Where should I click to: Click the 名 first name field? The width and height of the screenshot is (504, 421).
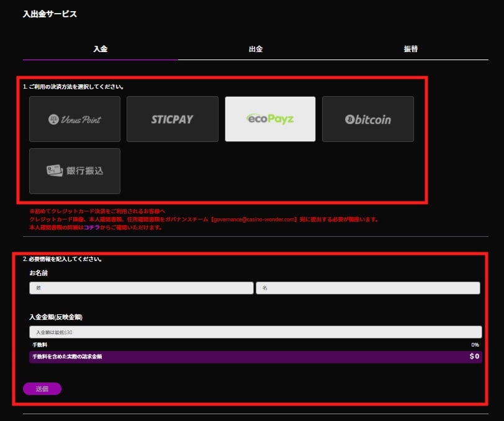[x=368, y=288]
